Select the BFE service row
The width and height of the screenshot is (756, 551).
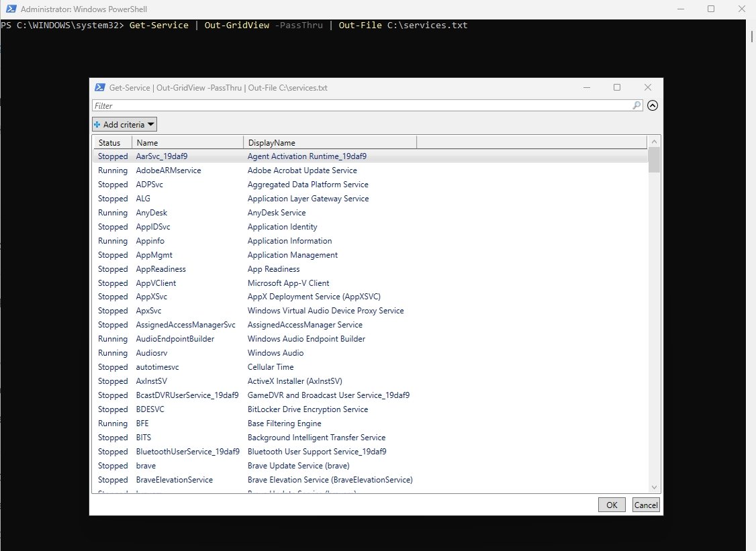pyautogui.click(x=370, y=423)
